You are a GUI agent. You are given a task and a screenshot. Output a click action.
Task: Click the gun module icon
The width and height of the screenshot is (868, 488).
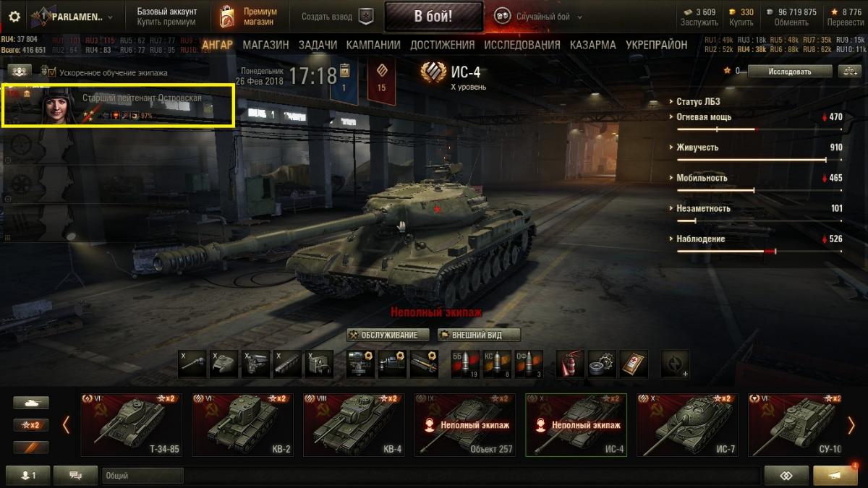[x=192, y=364]
